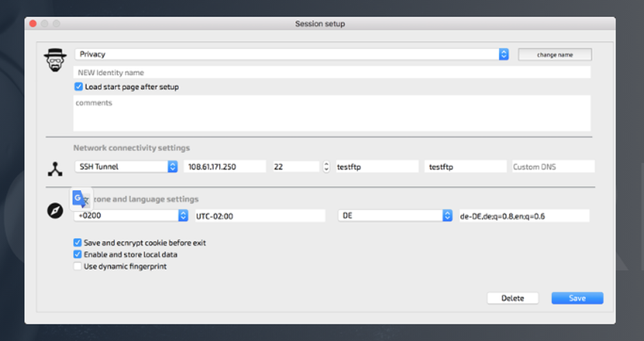Close the Session setup window
This screenshot has height=341, width=644.
33,24
